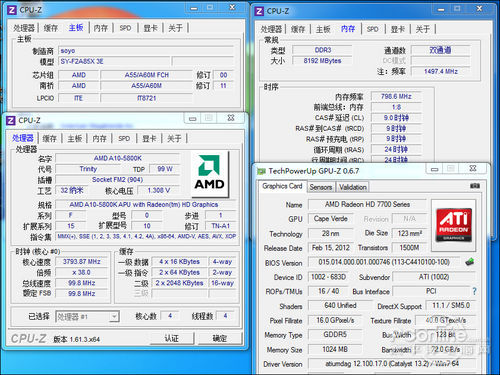
Task: Click the DirectX Support field 11.1 / SM5.0
Action: [451, 305]
